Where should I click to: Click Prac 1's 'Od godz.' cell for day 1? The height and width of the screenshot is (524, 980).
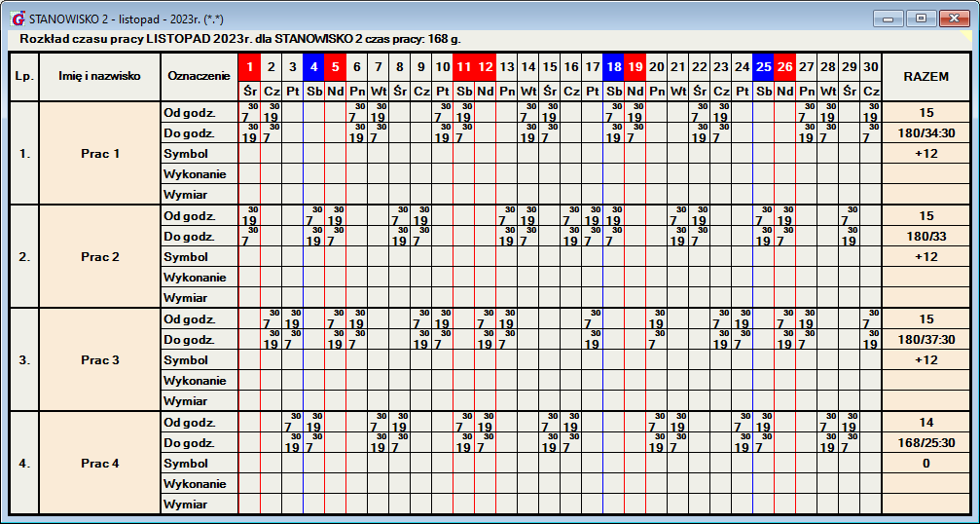pos(249,113)
